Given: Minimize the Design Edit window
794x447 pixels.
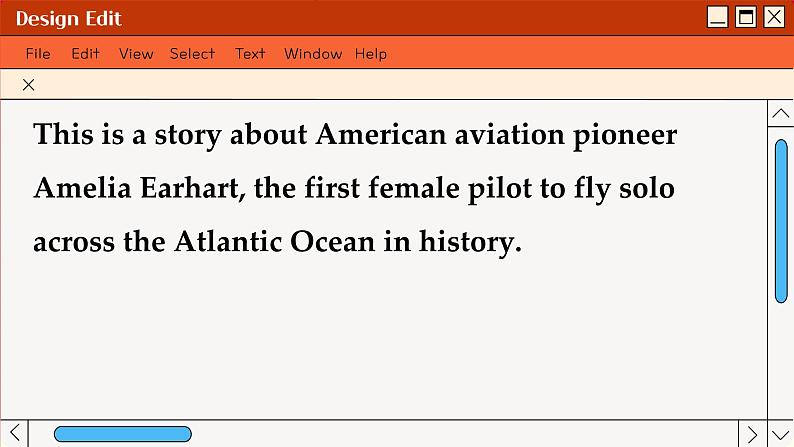Looking at the screenshot, I should click(718, 17).
